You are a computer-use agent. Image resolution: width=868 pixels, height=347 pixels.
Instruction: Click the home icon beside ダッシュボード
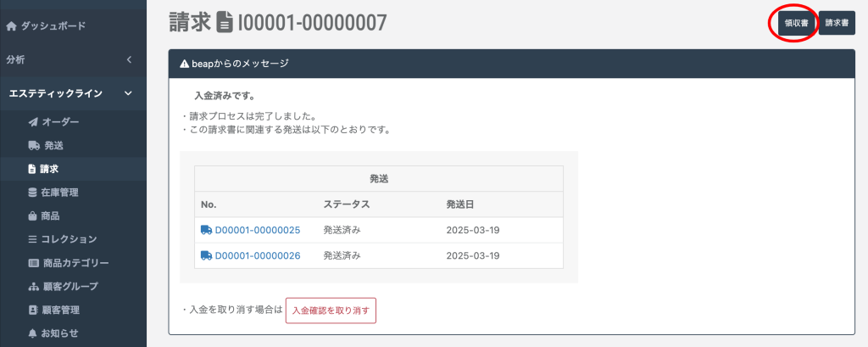pyautogui.click(x=11, y=26)
